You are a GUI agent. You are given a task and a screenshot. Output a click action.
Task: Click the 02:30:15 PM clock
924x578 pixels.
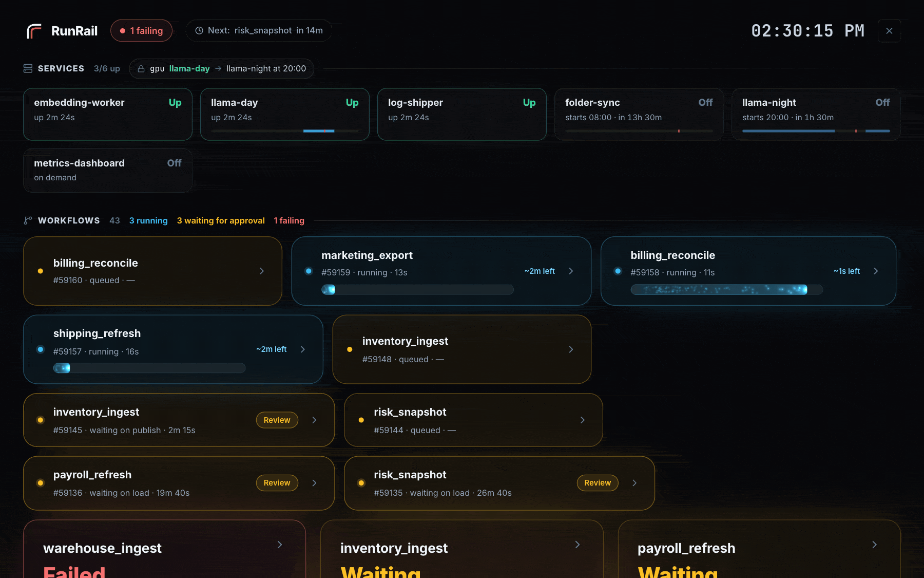coord(808,31)
